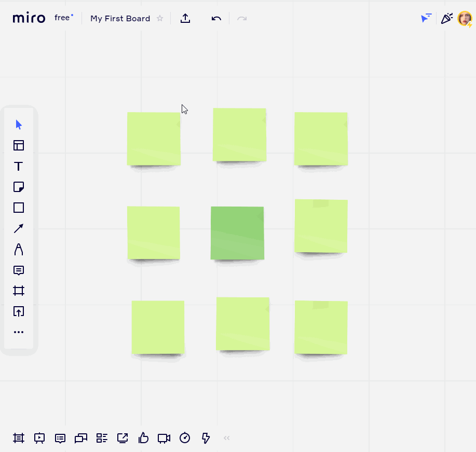
Task: Toggle collaborators' cursors visibility icon
Action: click(x=426, y=19)
